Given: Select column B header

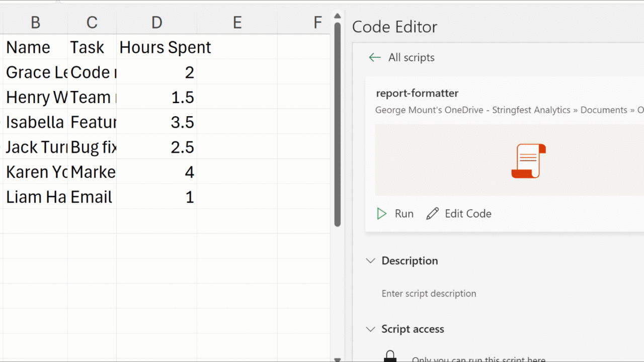Looking at the screenshot, I should (35, 23).
